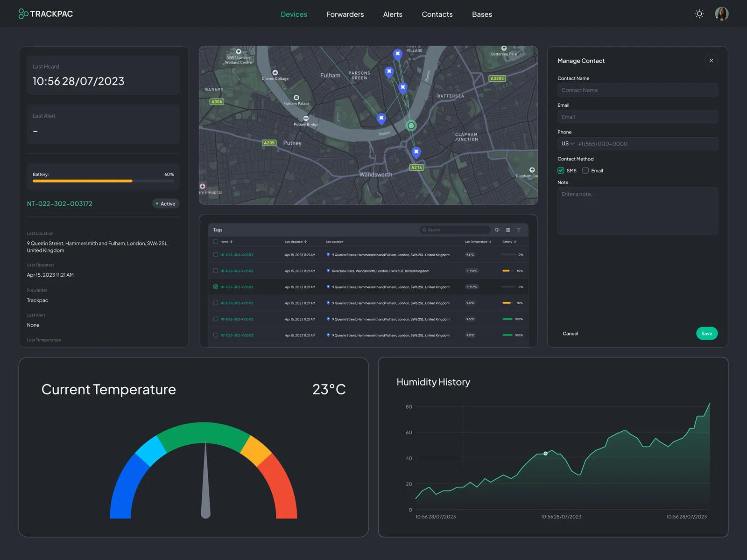Check the Email contact method checkbox
This screenshot has height=560, width=747.
[585, 171]
